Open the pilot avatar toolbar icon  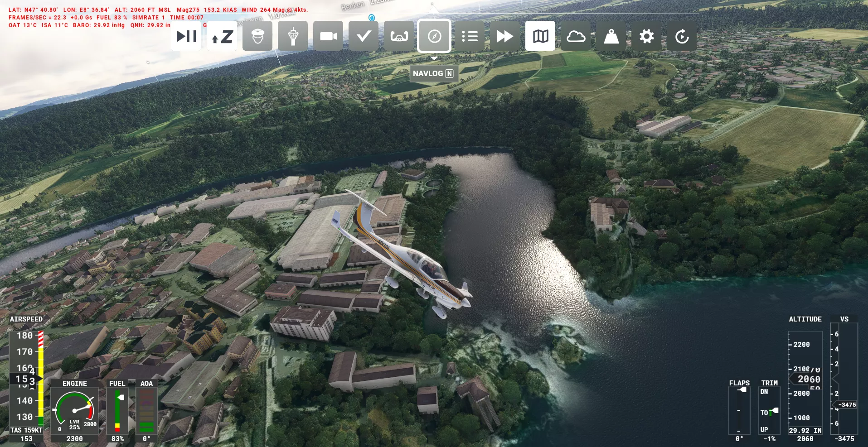pos(257,36)
